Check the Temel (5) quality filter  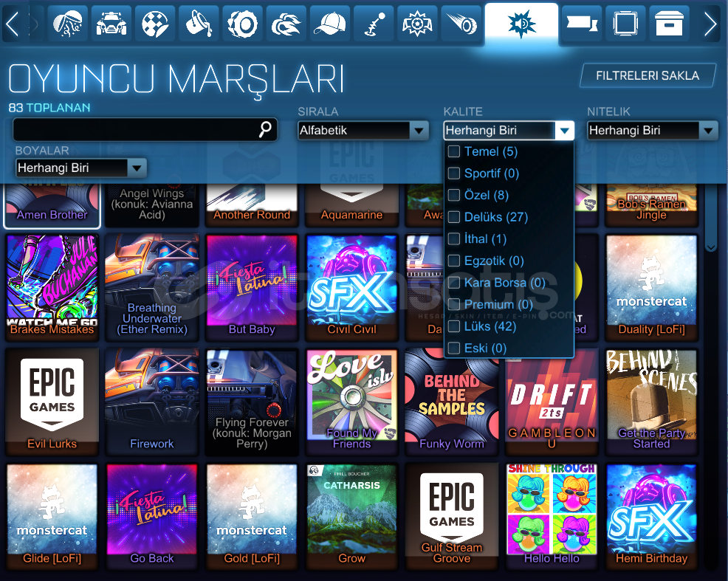454,151
